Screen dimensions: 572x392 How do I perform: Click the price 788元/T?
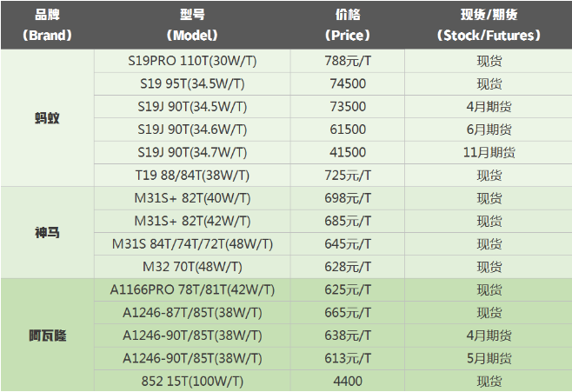tap(348, 61)
